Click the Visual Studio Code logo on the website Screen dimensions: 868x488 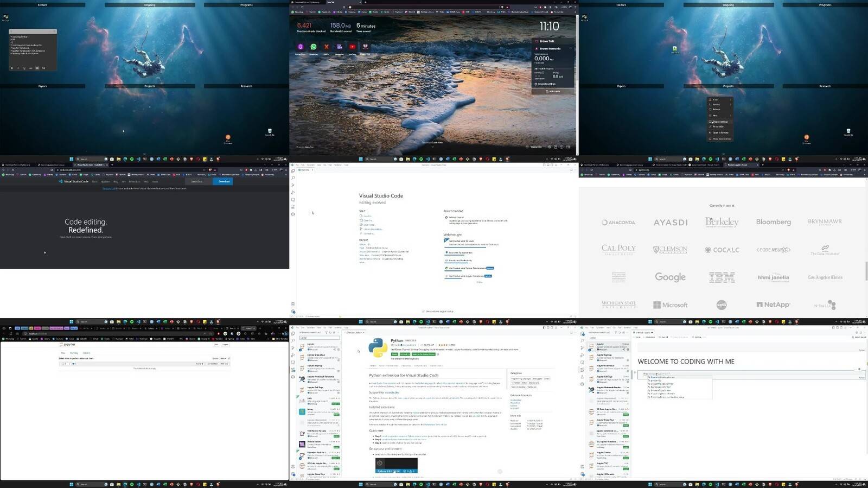(73, 181)
